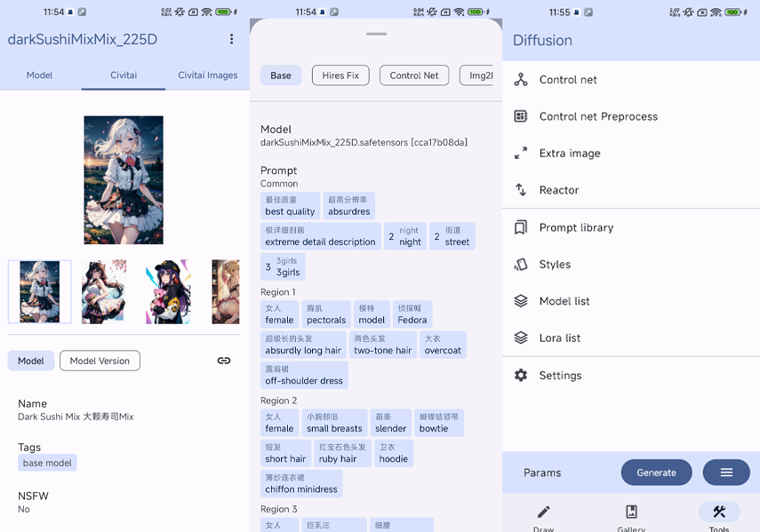760x532 pixels.
Task: Tap the 'small breasts' prompt tag
Action: coord(334,423)
